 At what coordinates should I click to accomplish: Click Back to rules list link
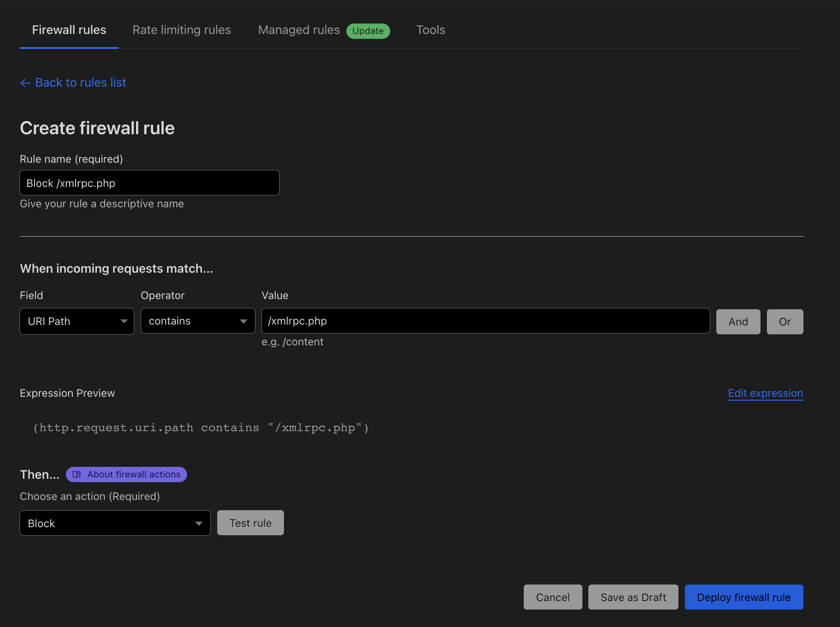(x=80, y=83)
